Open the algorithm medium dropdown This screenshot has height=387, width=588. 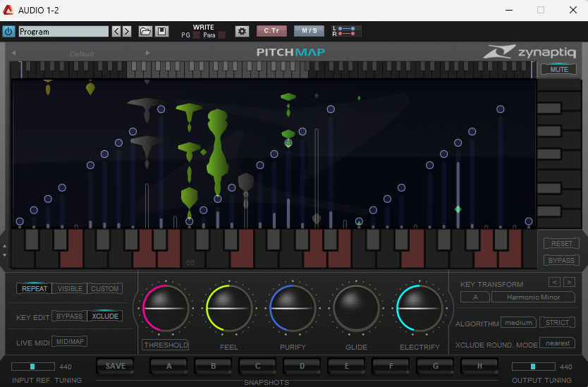(518, 323)
